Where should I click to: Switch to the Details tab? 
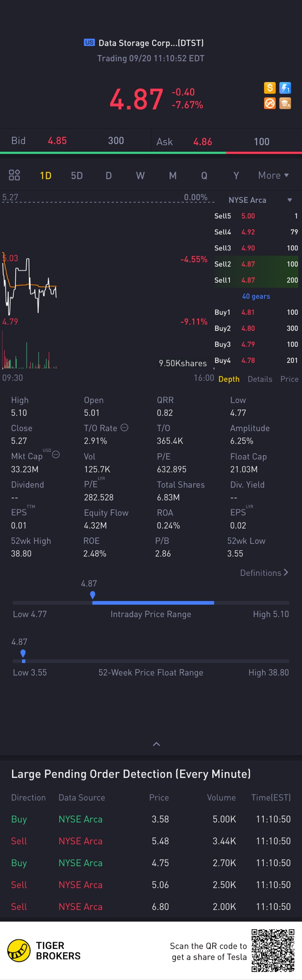[260, 379]
